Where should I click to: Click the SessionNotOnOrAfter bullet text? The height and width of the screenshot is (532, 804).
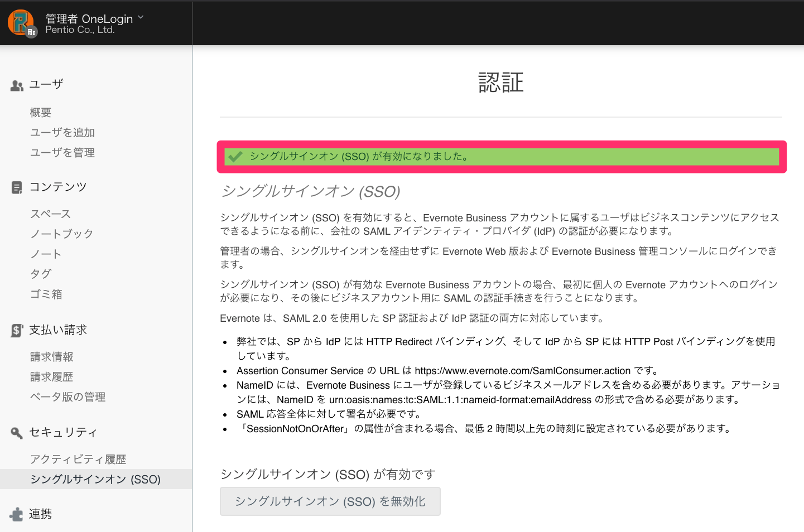(x=484, y=429)
